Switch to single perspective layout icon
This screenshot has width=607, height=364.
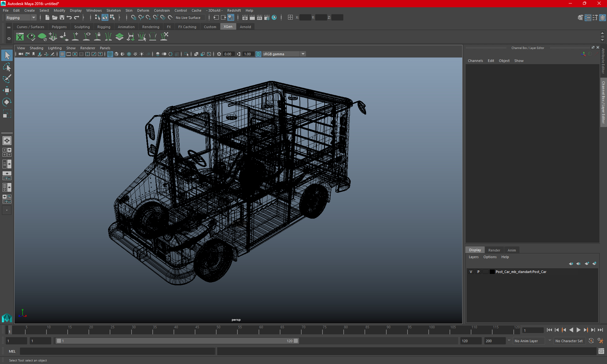(7, 141)
